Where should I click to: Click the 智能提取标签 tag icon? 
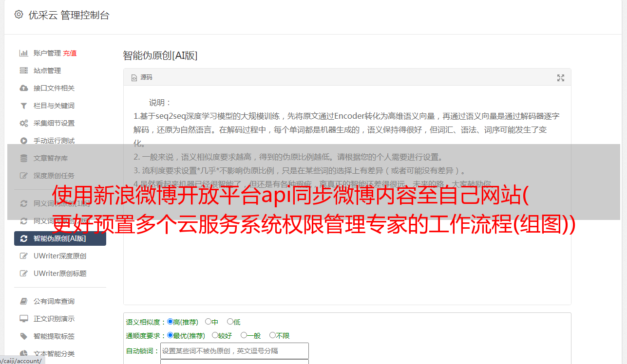click(x=23, y=336)
